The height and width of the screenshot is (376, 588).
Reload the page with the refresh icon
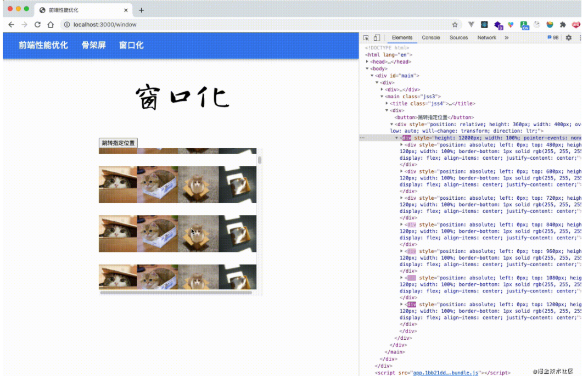(37, 25)
